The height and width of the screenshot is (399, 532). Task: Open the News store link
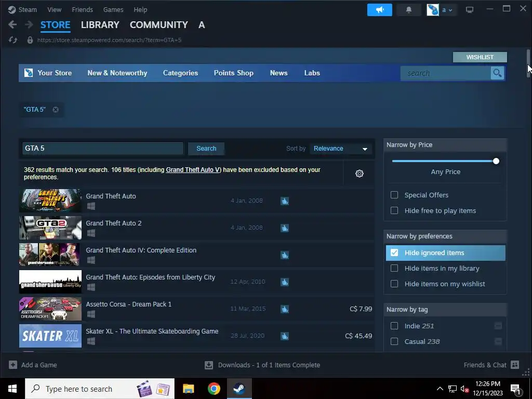(x=279, y=73)
